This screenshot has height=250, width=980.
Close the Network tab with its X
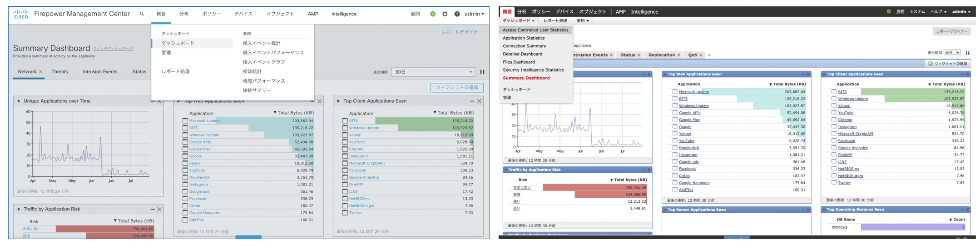coord(41,72)
